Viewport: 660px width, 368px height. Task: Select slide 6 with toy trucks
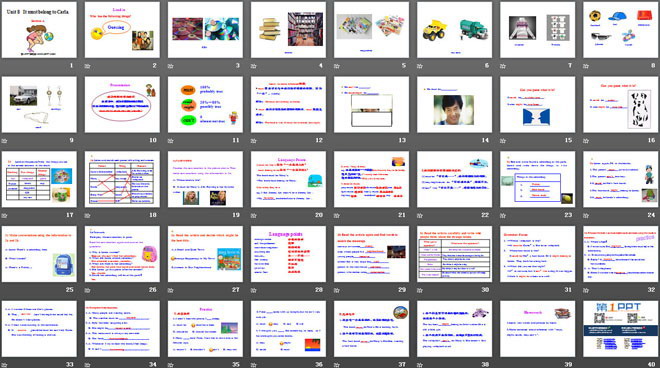click(455, 30)
